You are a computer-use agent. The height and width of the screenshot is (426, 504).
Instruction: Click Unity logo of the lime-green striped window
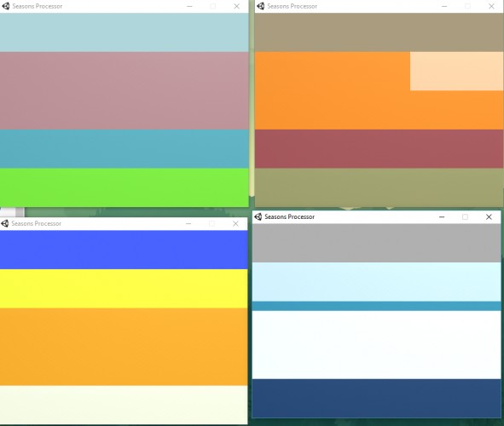click(5, 6)
